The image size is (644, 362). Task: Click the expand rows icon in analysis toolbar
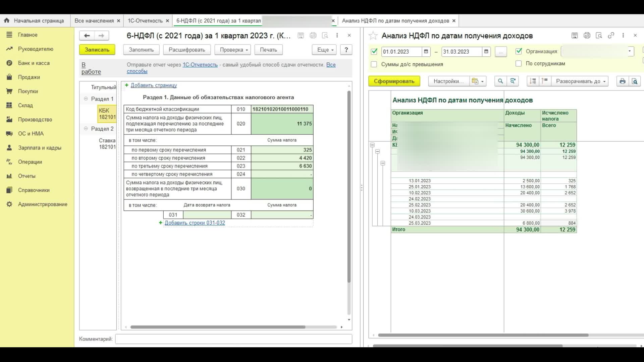[533, 81]
